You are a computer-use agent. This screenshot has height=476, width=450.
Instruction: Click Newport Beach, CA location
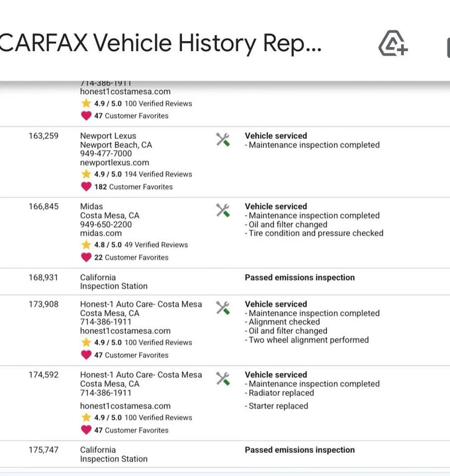[x=116, y=145]
